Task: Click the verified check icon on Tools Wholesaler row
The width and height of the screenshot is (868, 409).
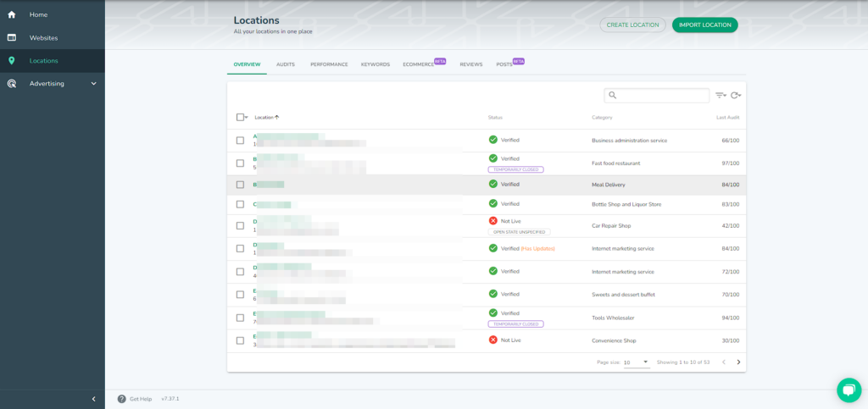Action: [x=492, y=312]
